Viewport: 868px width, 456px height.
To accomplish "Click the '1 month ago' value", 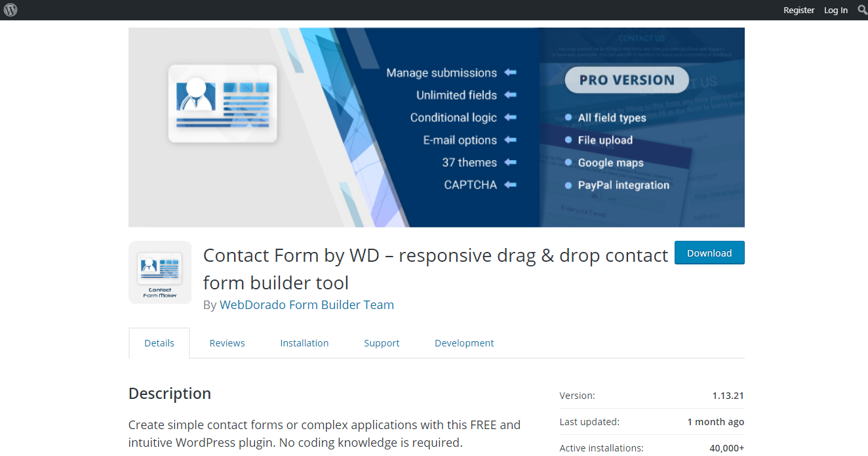I will (716, 422).
